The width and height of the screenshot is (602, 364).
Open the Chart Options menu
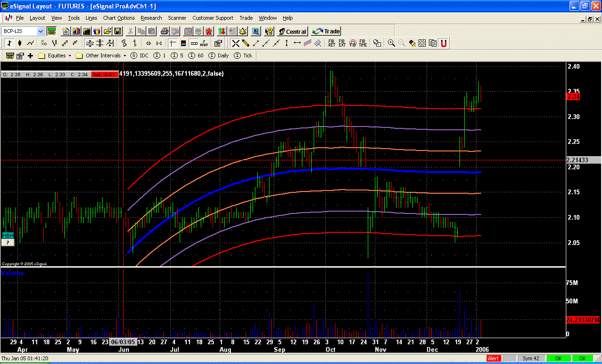(x=119, y=18)
